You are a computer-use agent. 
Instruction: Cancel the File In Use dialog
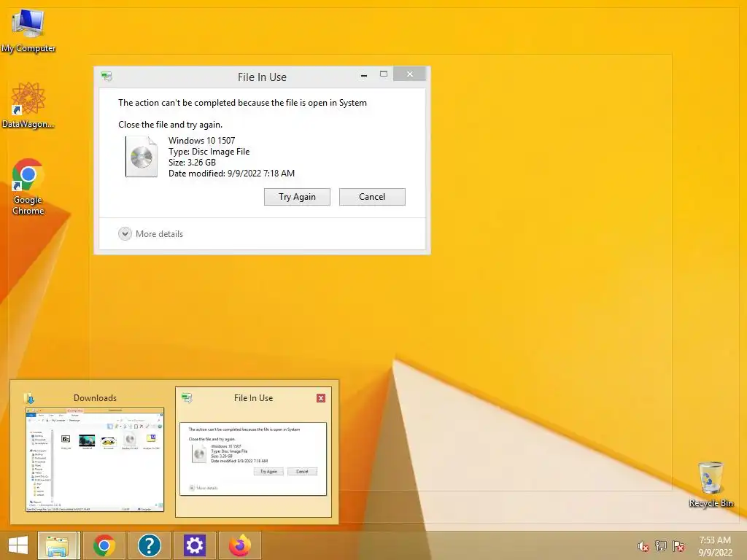coord(372,197)
